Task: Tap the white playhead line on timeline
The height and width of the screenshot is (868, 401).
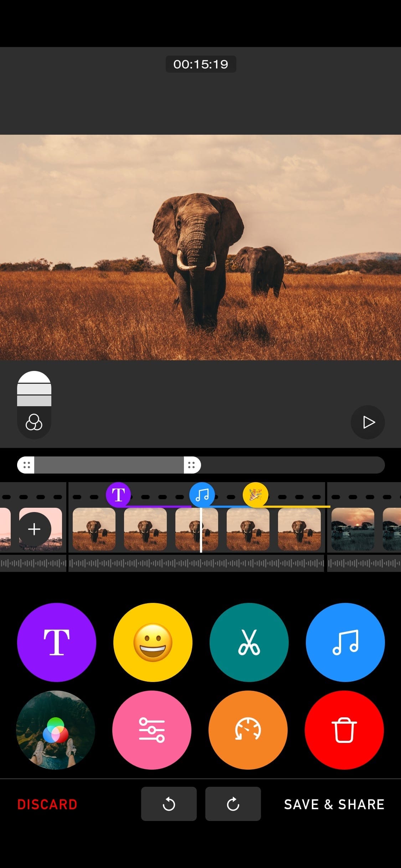Action: (x=201, y=530)
